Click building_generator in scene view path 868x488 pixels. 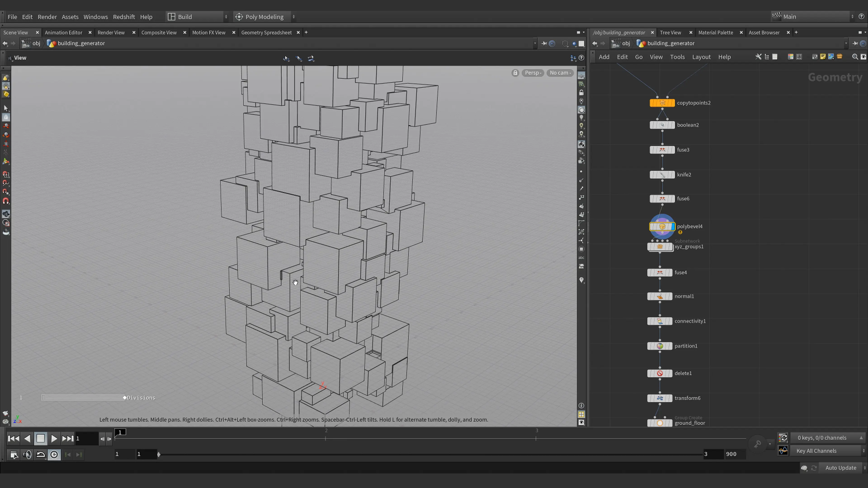tap(81, 43)
